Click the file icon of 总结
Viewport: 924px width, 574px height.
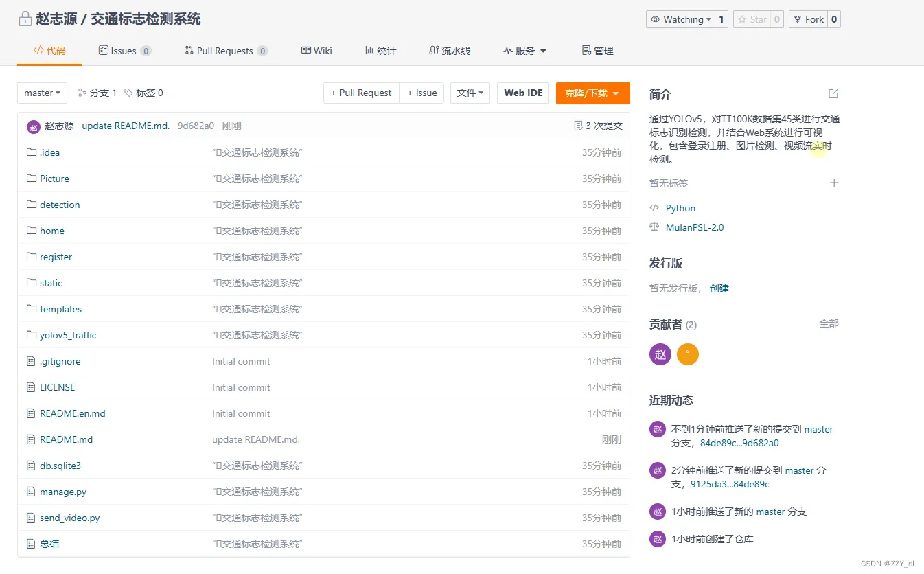click(x=30, y=543)
